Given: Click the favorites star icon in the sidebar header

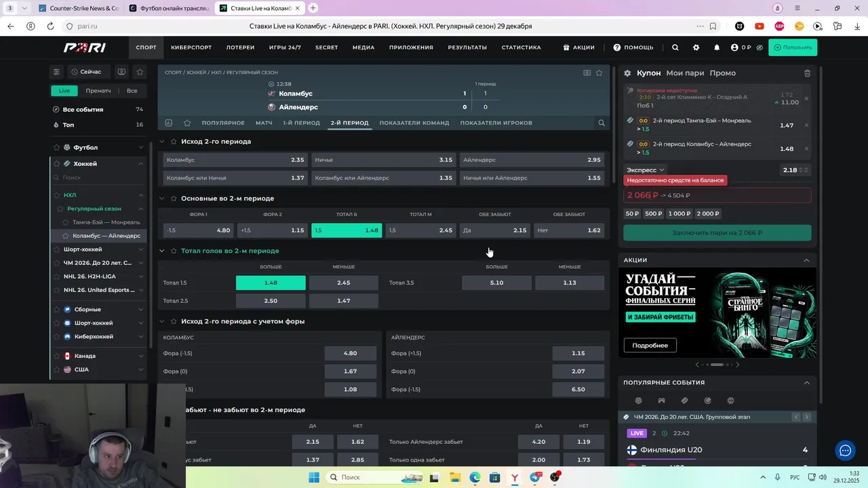Looking at the screenshot, I should (140, 72).
